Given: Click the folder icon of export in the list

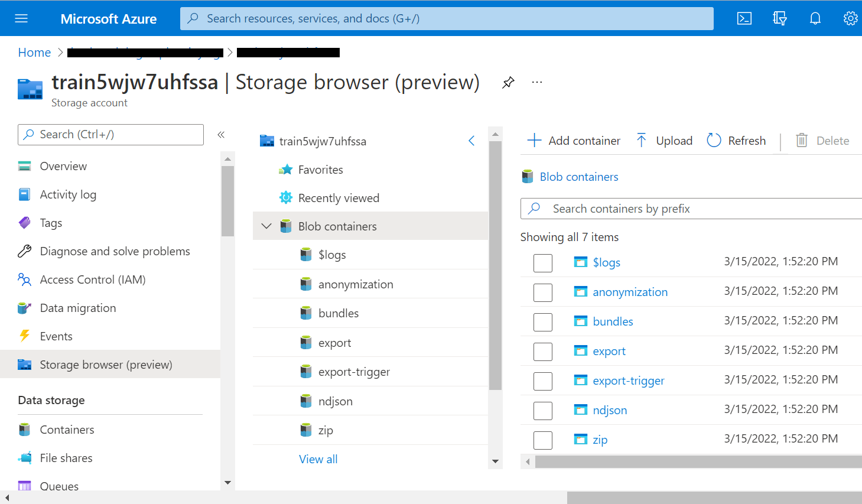Looking at the screenshot, I should (x=581, y=350).
